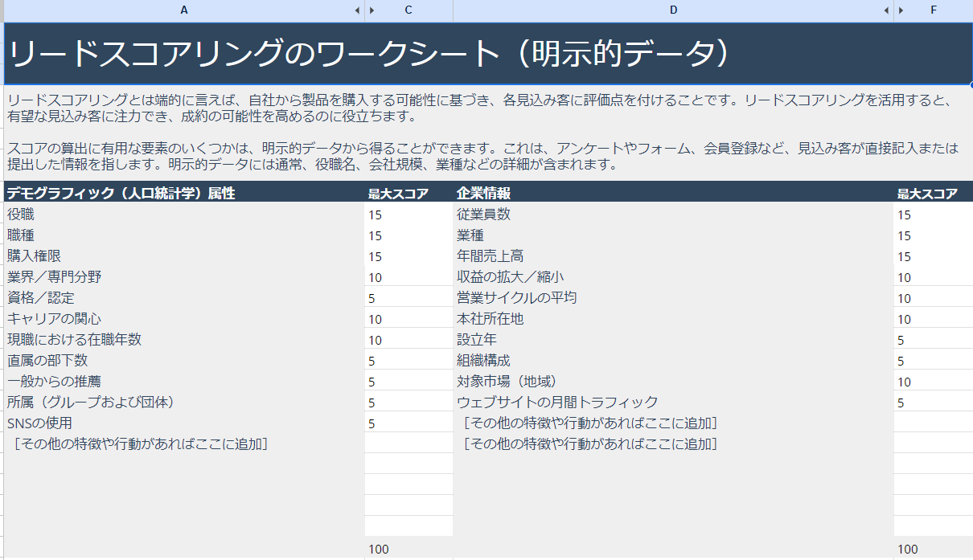Click the 従業員数 label cell

point(673,215)
